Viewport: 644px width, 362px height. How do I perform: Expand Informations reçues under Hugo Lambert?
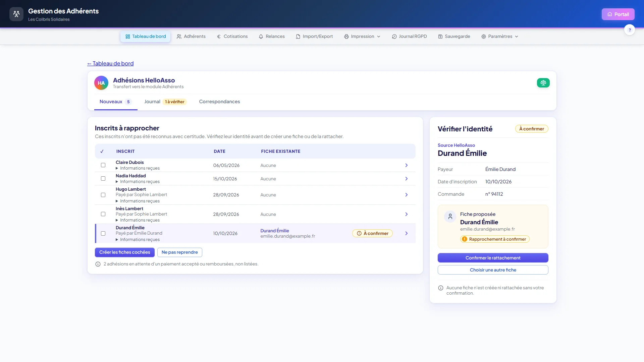click(x=138, y=201)
